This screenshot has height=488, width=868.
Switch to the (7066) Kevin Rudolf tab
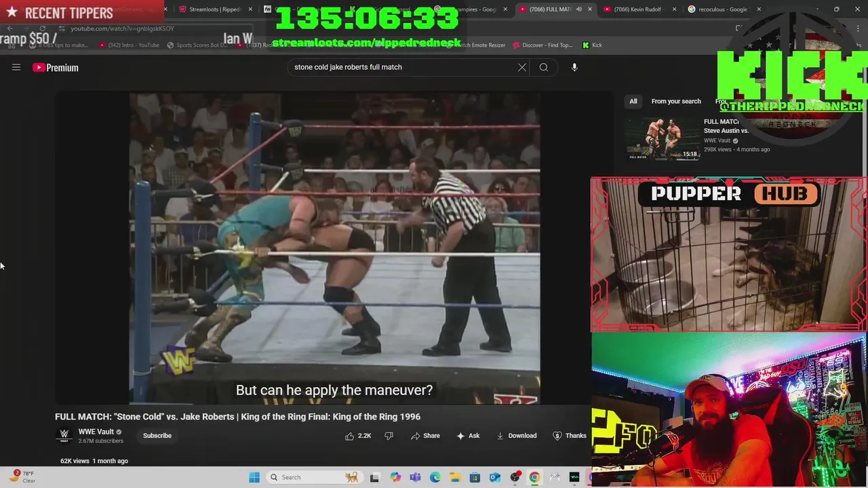(639, 9)
